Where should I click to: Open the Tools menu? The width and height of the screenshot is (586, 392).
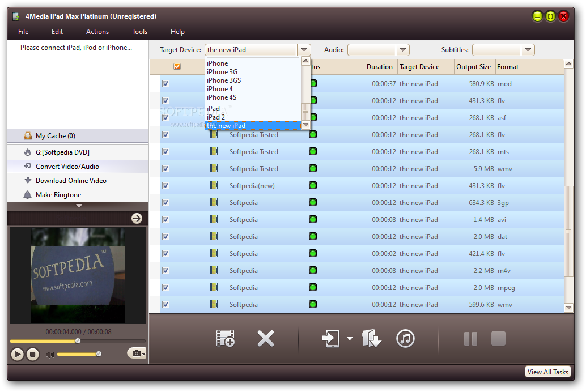point(140,32)
